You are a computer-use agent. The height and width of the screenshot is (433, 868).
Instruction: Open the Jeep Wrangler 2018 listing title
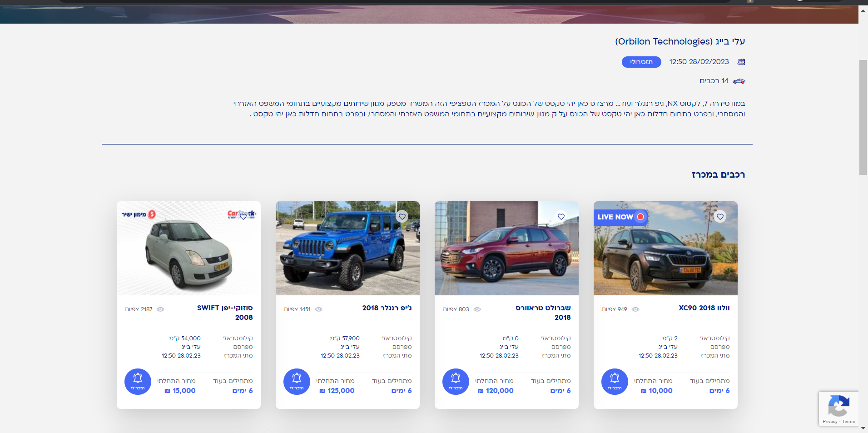point(387,308)
